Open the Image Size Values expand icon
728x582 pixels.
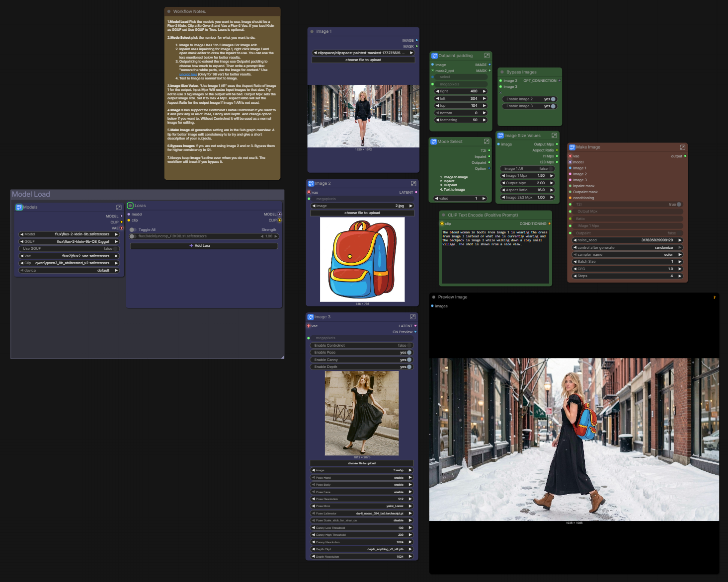[x=554, y=136]
